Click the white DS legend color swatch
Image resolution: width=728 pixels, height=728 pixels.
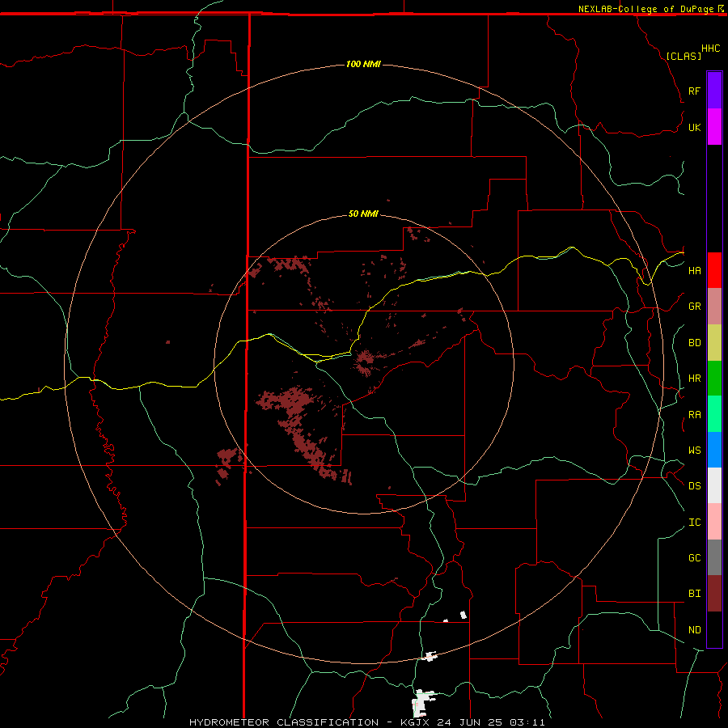point(714,485)
